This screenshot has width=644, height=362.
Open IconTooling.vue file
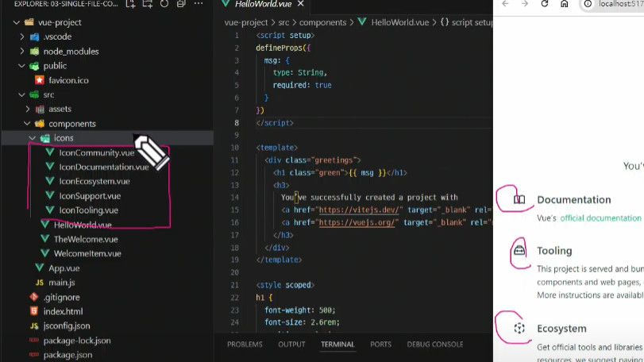click(89, 210)
